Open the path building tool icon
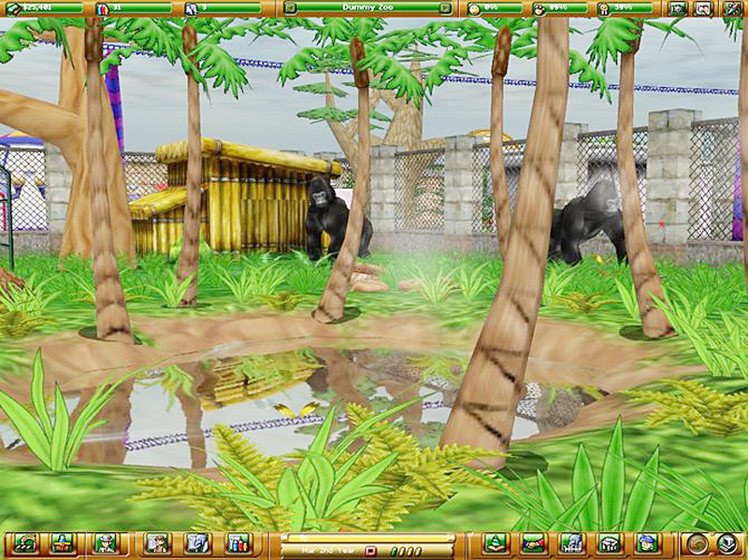Image resolution: width=748 pixels, height=560 pixels. pos(25,543)
